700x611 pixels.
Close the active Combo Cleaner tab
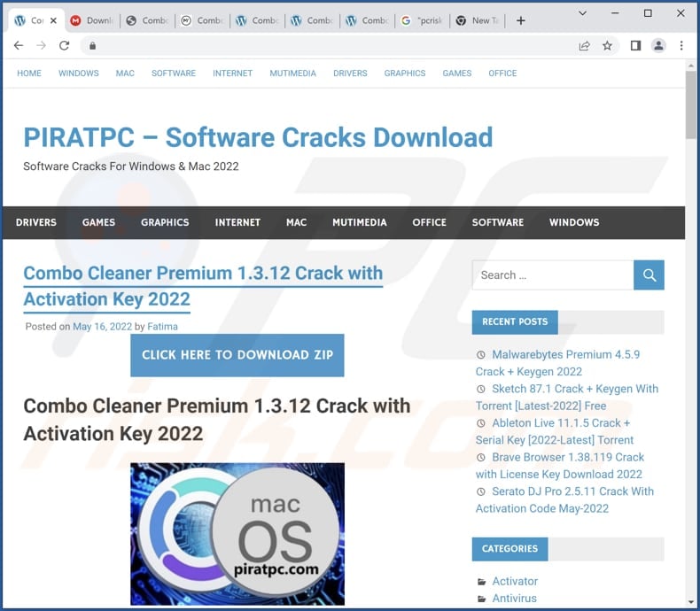pyautogui.click(x=53, y=20)
